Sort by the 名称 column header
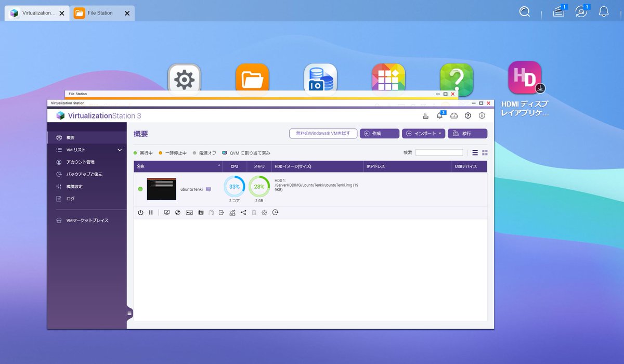This screenshot has height=364, width=624. coord(178,166)
